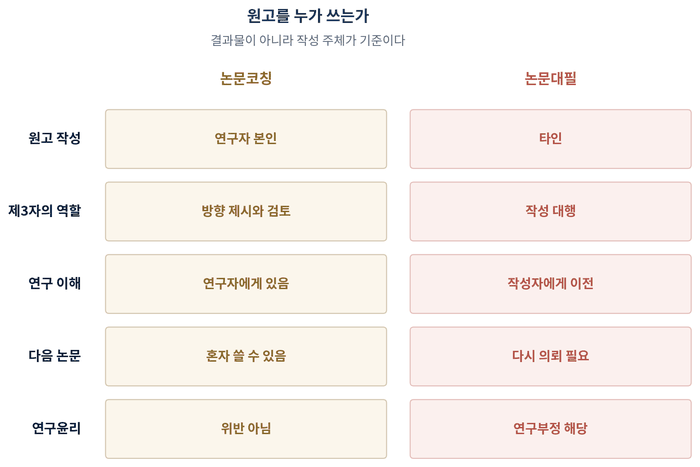The image size is (700, 467).
Task: Click the 연구 이해 row label
Action: [54, 283]
